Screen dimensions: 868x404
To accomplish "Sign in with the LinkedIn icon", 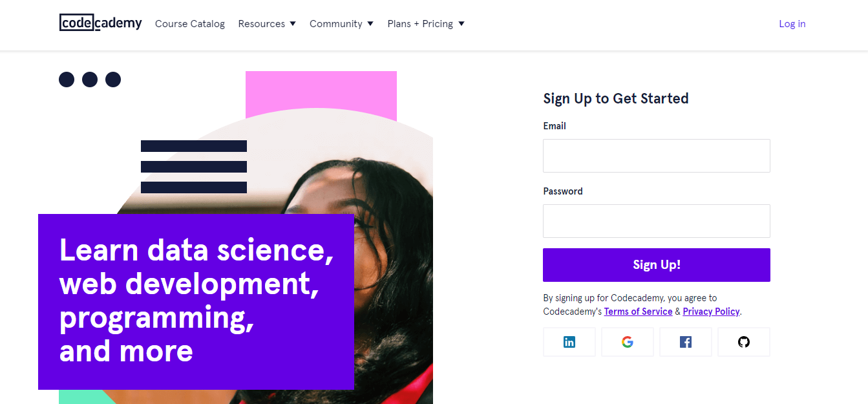I will pos(569,341).
